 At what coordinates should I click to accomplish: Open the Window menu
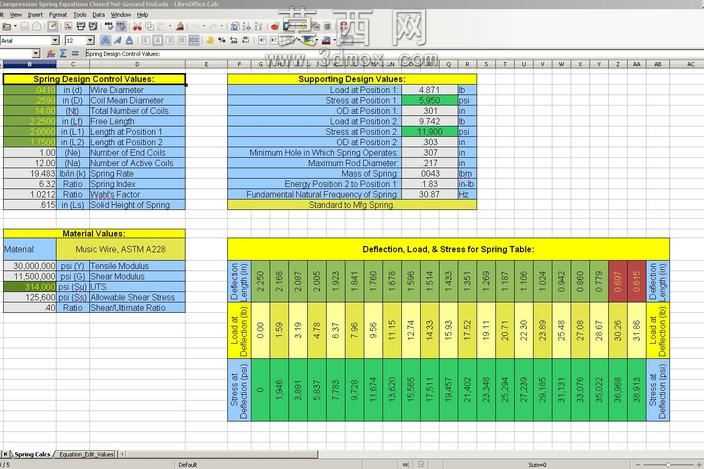point(120,14)
